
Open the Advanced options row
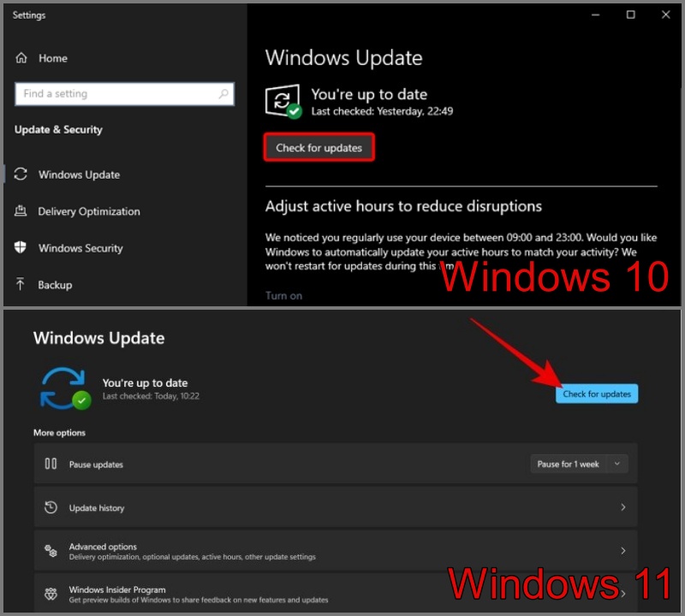[336, 550]
